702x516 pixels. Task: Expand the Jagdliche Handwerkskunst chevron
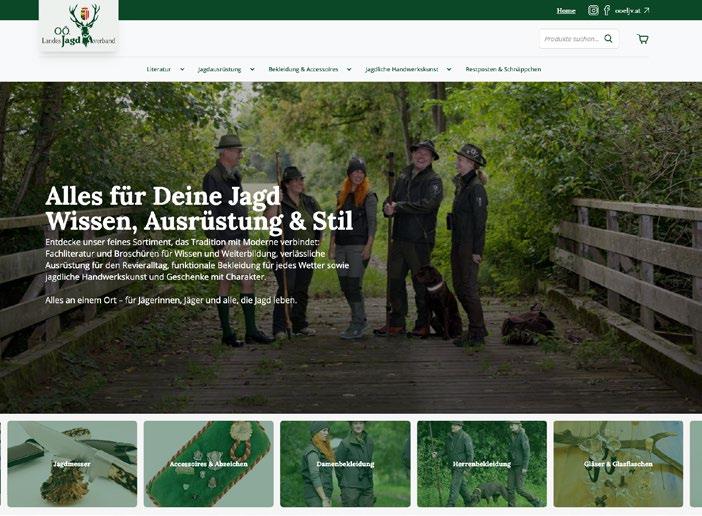pyautogui.click(x=449, y=69)
